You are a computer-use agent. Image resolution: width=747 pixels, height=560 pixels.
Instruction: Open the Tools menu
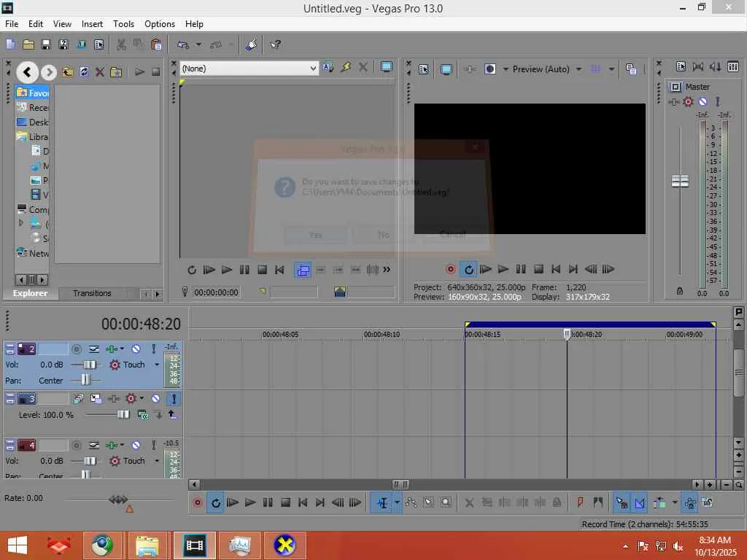[x=123, y=24]
